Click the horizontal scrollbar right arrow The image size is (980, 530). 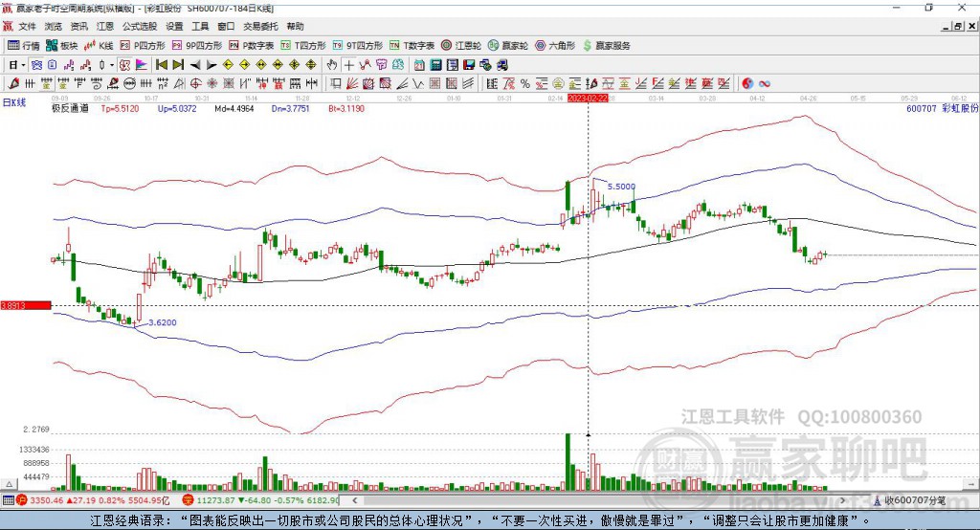[842, 500]
